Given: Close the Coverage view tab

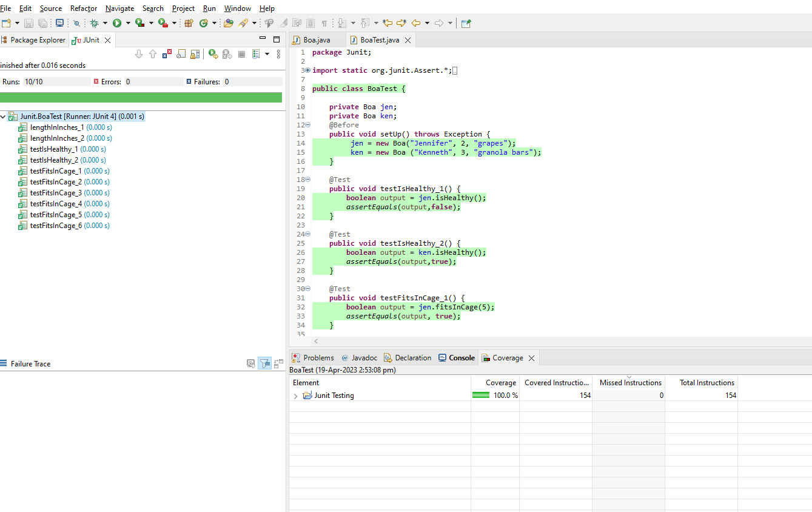Looking at the screenshot, I should click(532, 359).
